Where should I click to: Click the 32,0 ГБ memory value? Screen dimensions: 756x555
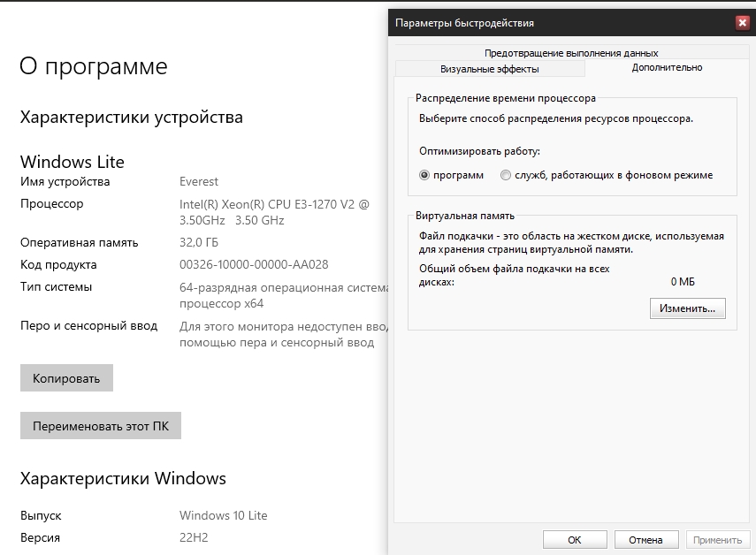pos(199,242)
